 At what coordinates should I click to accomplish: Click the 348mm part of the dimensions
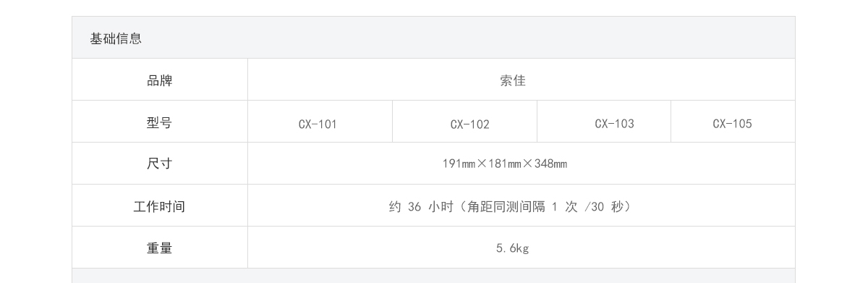point(551,164)
